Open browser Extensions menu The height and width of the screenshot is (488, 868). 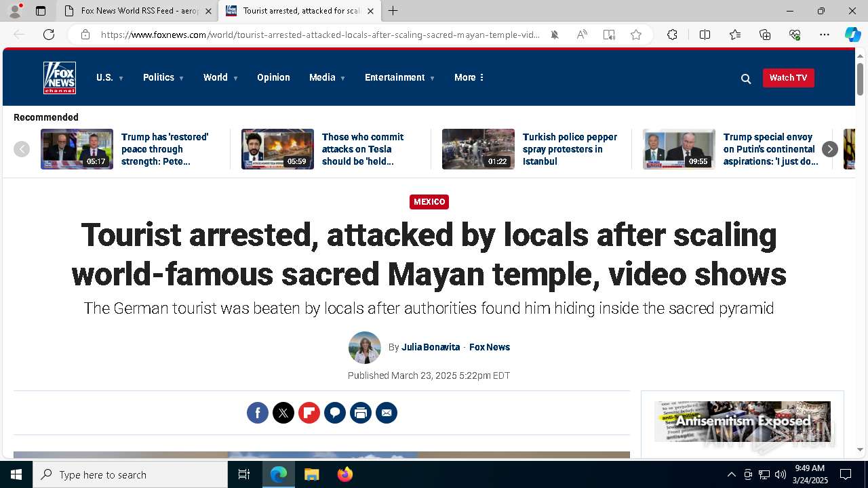tap(672, 35)
